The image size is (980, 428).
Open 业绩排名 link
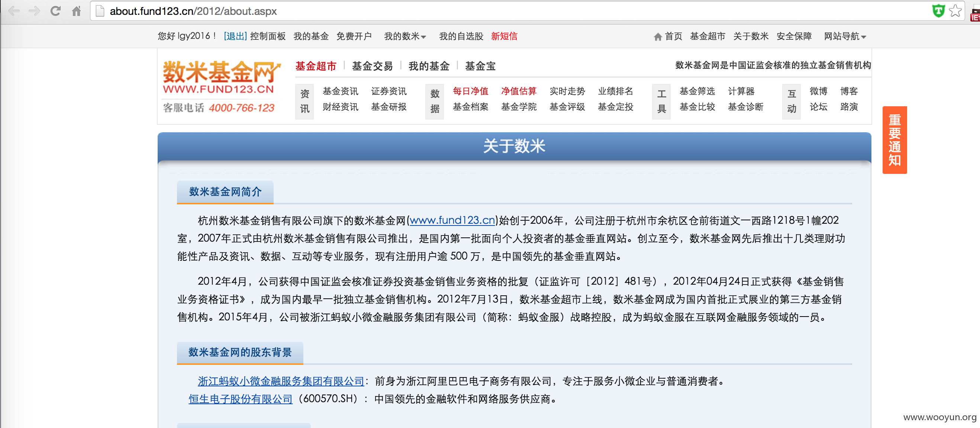[x=616, y=91]
